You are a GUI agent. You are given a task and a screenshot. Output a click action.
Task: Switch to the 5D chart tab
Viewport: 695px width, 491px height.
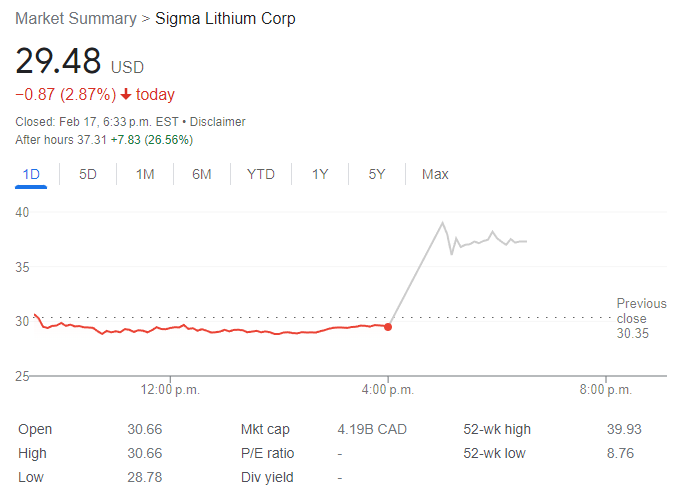[x=88, y=174]
